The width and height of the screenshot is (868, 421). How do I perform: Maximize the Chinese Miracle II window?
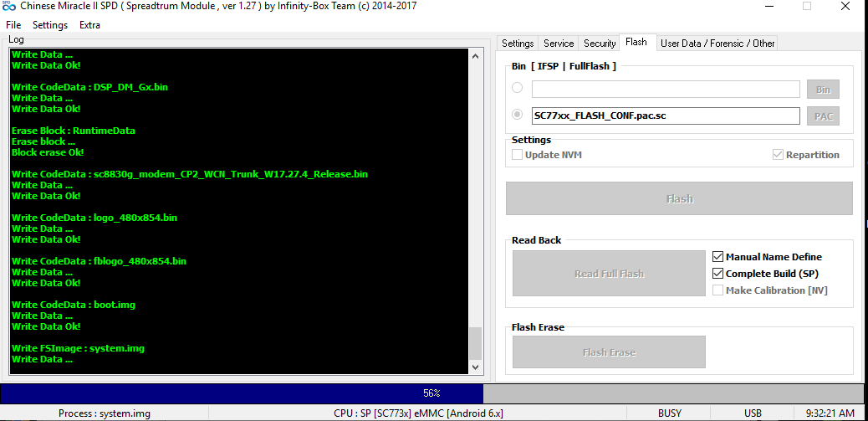(807, 6)
